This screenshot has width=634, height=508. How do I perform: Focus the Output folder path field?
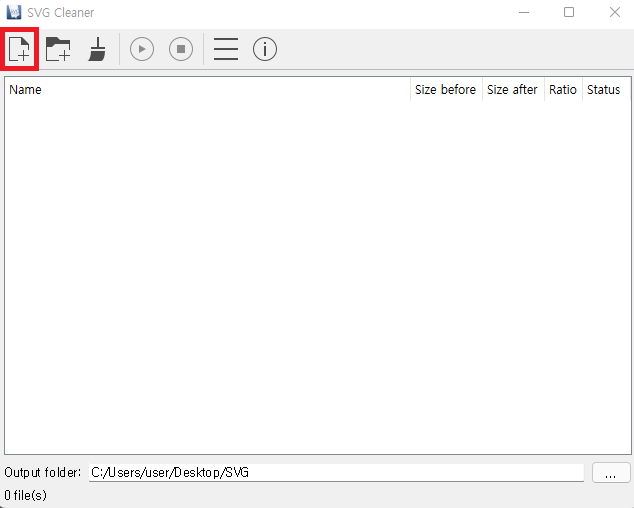point(336,472)
